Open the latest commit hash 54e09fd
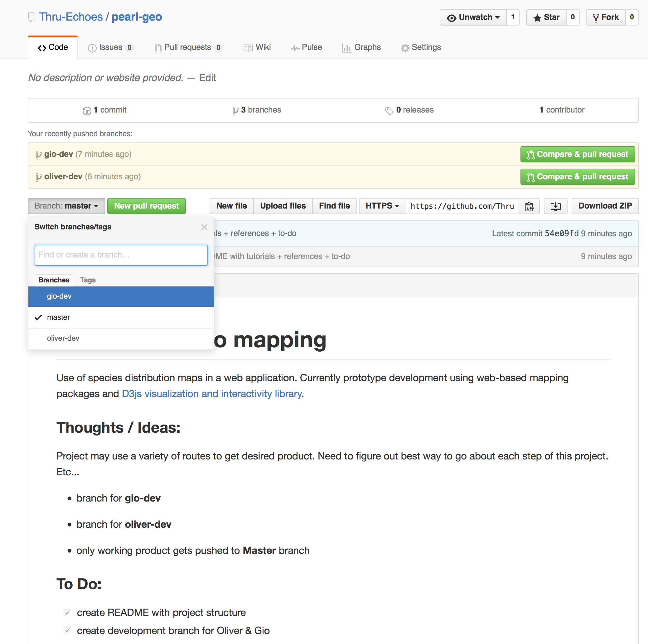The width and height of the screenshot is (648, 644). click(x=562, y=233)
